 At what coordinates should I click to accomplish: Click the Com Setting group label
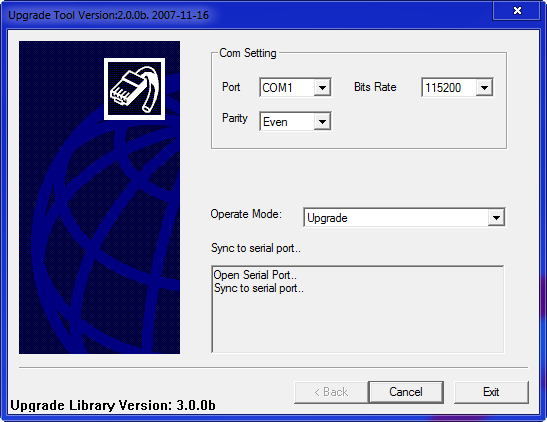coord(248,53)
